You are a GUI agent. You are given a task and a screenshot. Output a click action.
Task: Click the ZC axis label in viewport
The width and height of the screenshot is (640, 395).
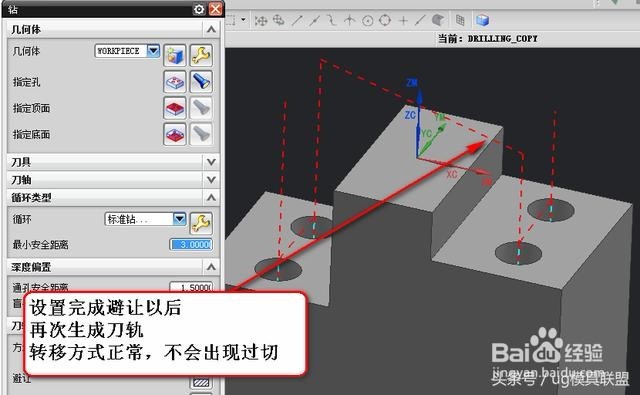410,115
